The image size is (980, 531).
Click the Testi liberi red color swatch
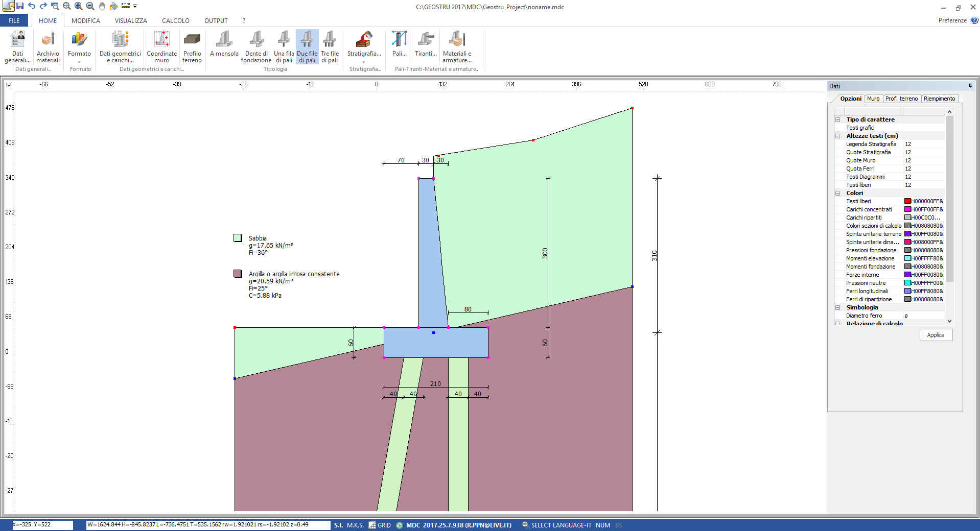pyautogui.click(x=908, y=201)
